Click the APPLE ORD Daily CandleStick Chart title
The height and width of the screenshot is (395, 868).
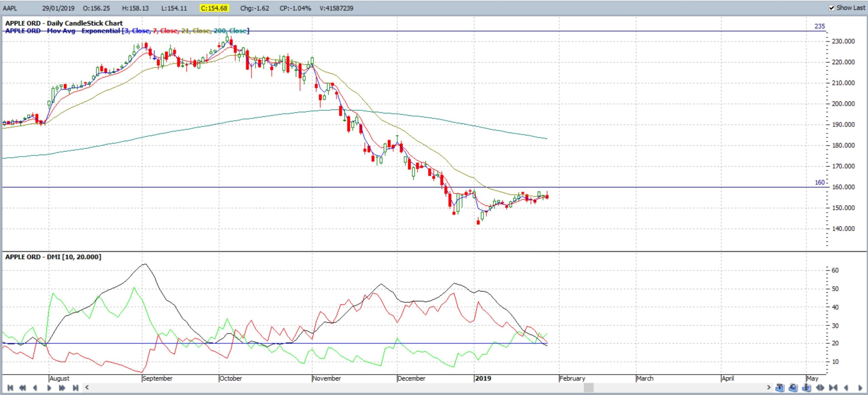coord(64,23)
